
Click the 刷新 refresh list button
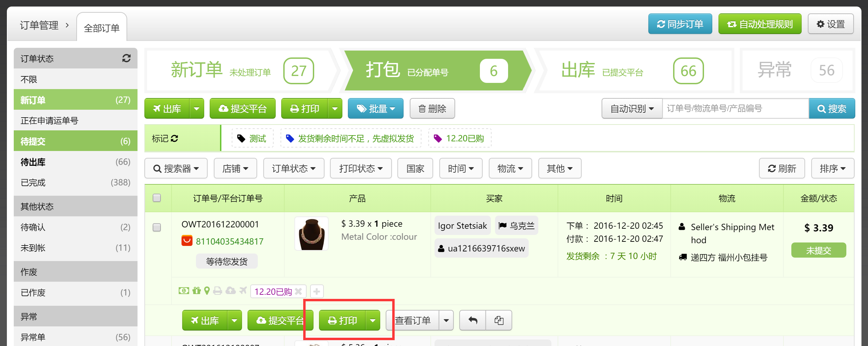[x=782, y=169]
